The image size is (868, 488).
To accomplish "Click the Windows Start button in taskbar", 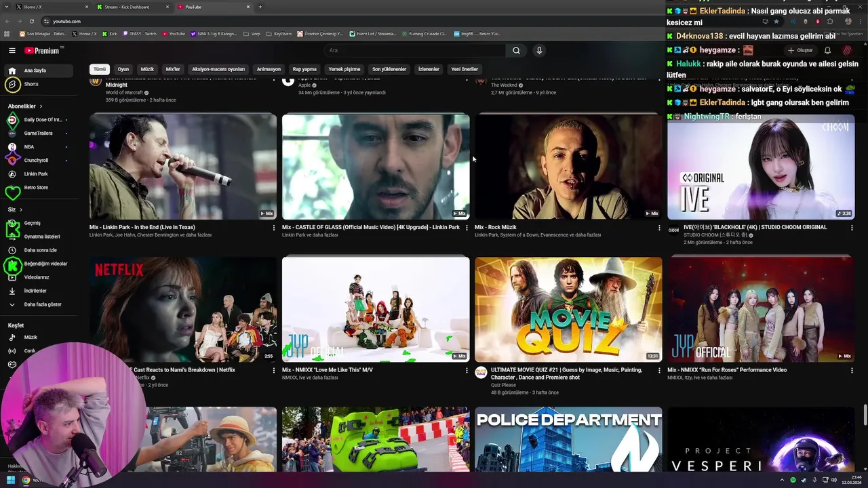I will point(11,480).
